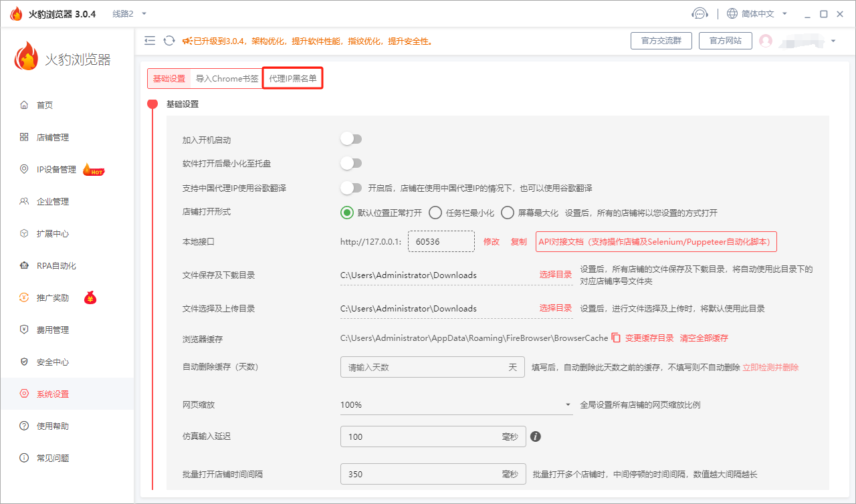Enable 加入开机启动 toggle
The width and height of the screenshot is (856, 504).
(x=351, y=138)
